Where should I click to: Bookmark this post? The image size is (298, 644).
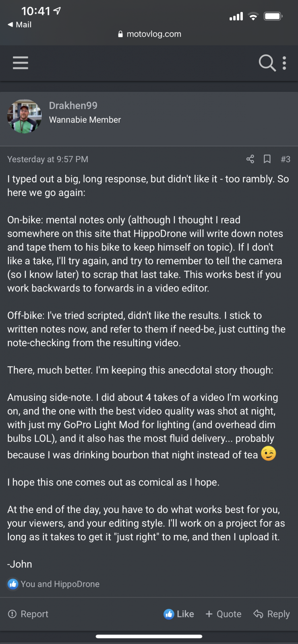point(267,159)
